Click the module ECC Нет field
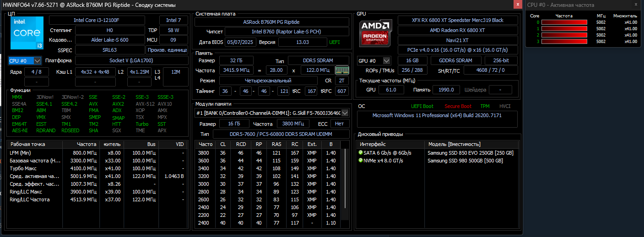 340,124
